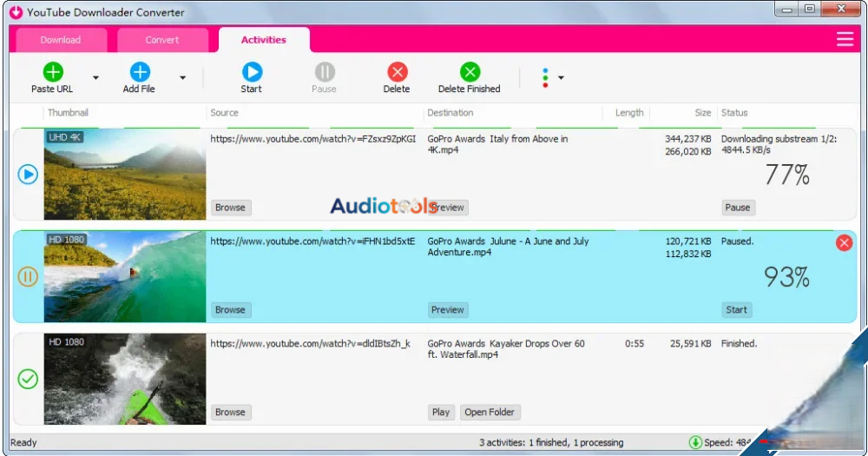868x456 pixels.
Task: Expand the Add File dropdown arrow
Action: pyautogui.click(x=182, y=77)
